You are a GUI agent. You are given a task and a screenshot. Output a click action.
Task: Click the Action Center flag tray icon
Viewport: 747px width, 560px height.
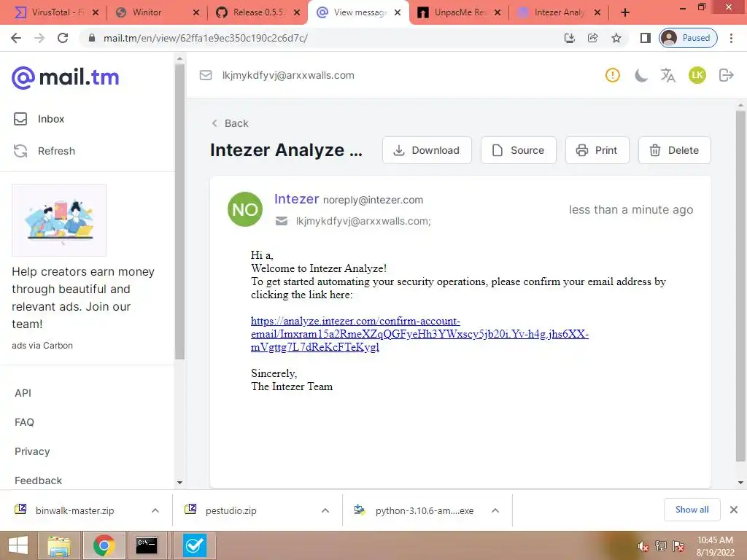coord(678,546)
